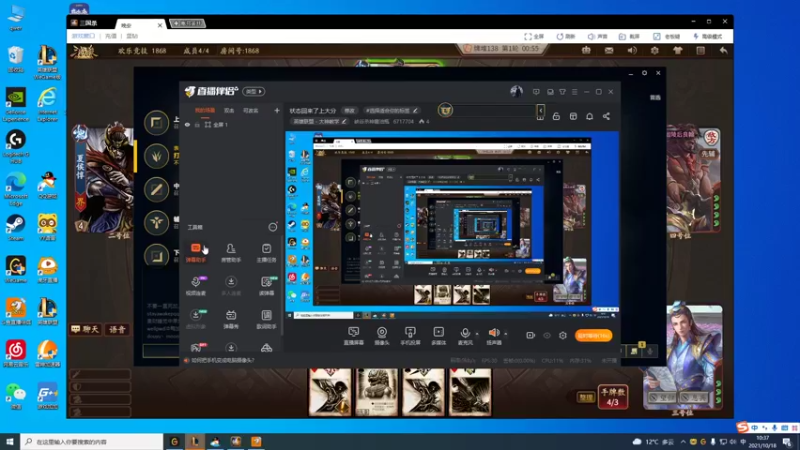
Task: Open the new tab button in game browser
Action: coord(187,23)
